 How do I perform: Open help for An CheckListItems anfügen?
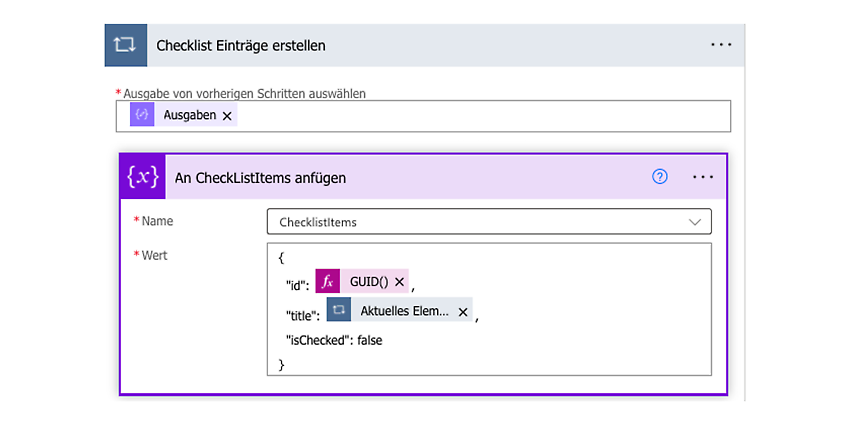coord(660,177)
